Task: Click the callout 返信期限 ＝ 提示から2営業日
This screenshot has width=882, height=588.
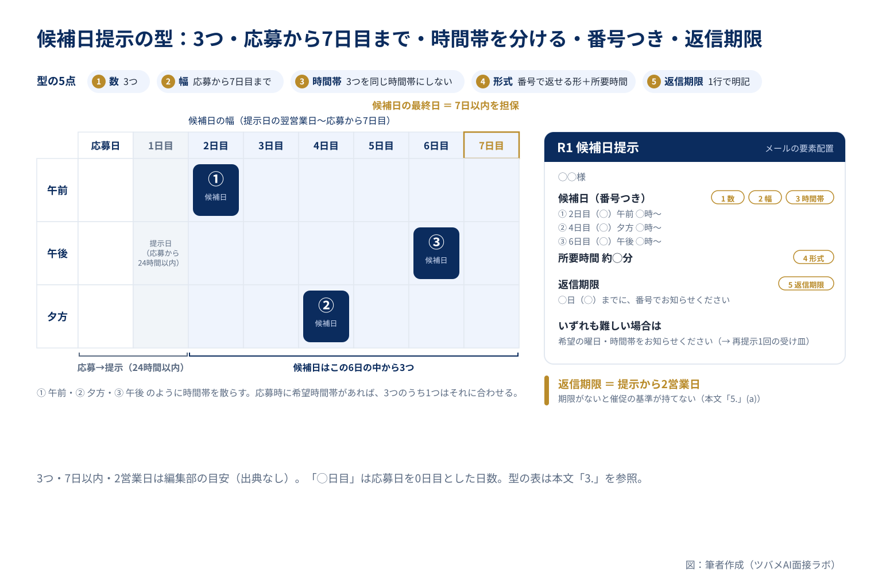Action: (629, 384)
